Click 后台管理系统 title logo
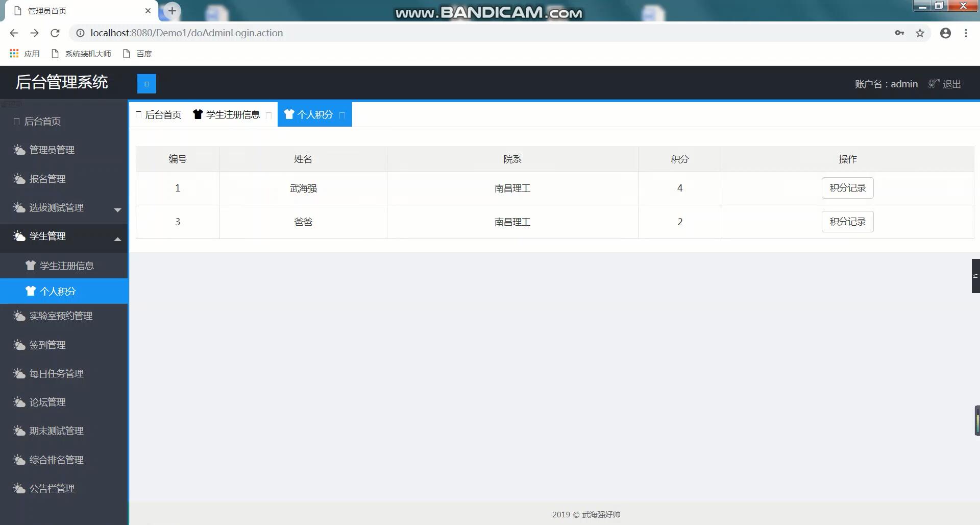The width and height of the screenshot is (980, 525). click(x=62, y=82)
